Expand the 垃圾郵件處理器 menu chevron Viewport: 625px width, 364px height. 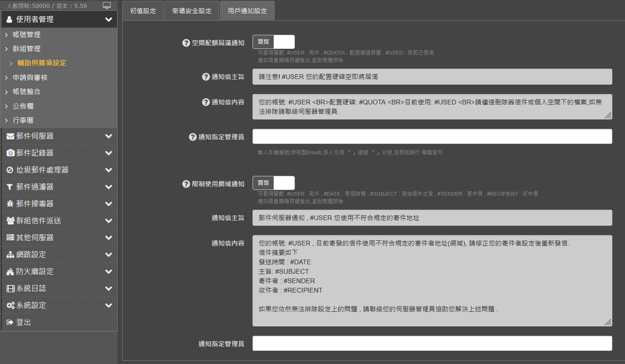click(109, 170)
